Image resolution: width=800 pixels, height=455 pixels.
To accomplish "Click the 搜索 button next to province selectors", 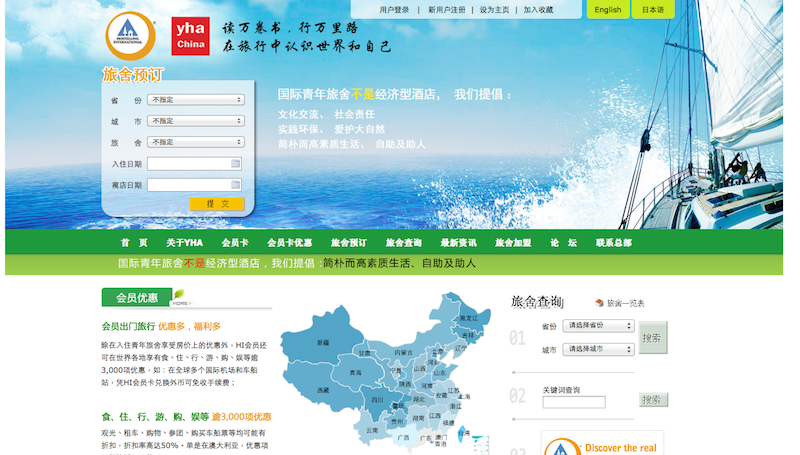I will coord(653,338).
